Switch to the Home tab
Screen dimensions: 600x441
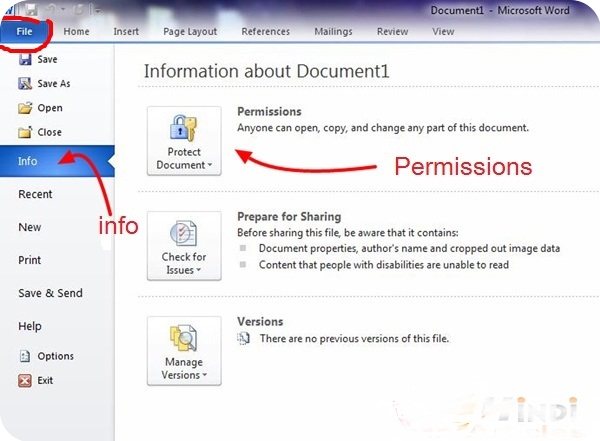pyautogui.click(x=77, y=31)
